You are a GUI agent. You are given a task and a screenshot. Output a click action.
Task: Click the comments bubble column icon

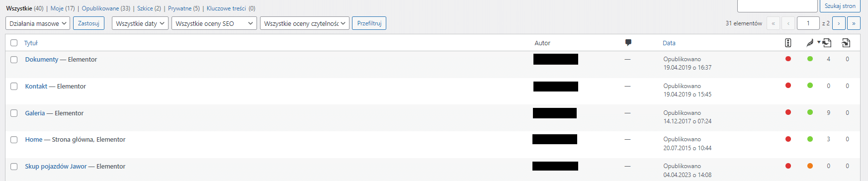pyautogui.click(x=628, y=43)
